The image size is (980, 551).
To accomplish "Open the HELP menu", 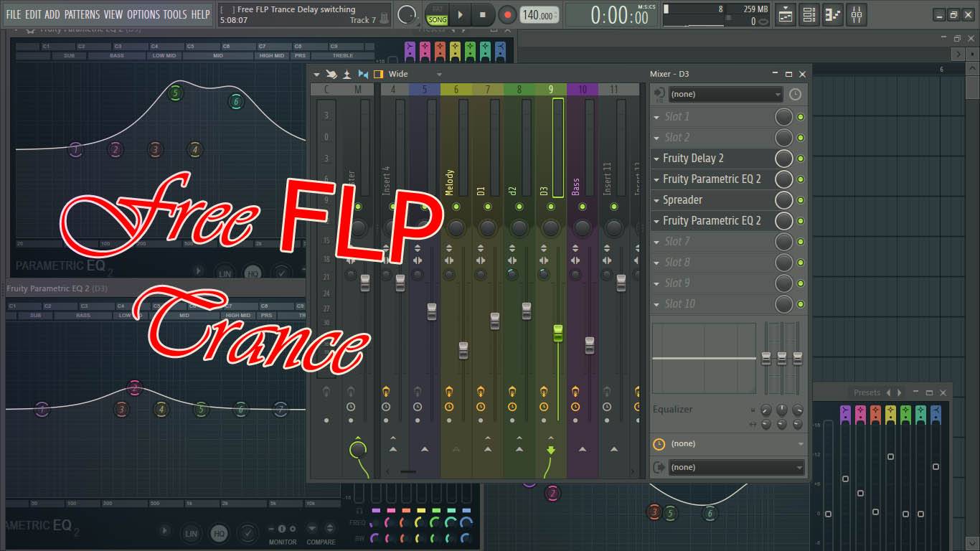I will [x=200, y=14].
